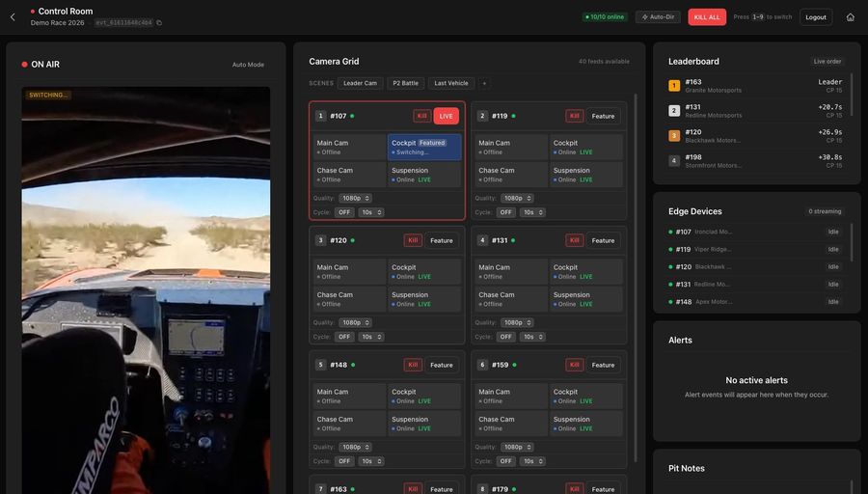The width and height of the screenshot is (868, 494).
Task: Select edge device #119 Viper Ridge row
Action: click(x=755, y=249)
